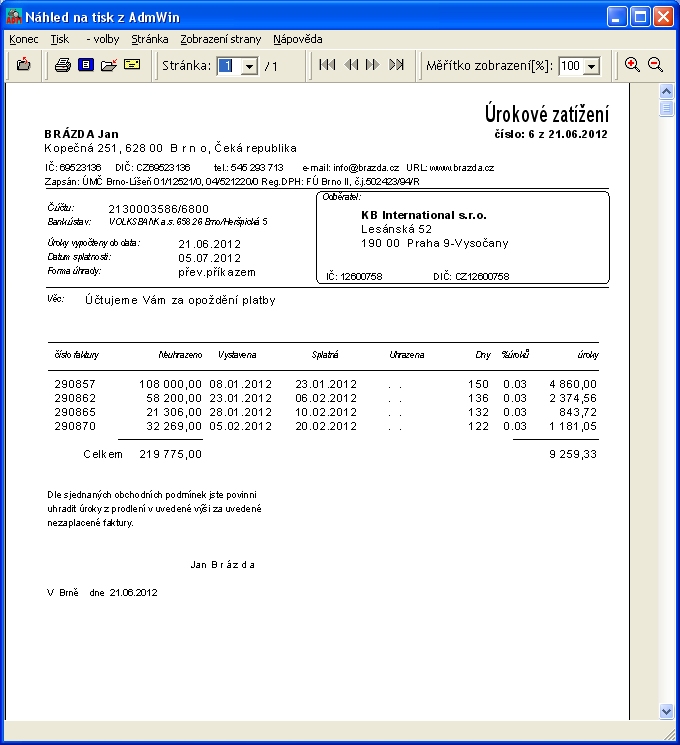Viewport: 680px width, 745px height.
Task: Click the heading 'Úrokové zatížení'
Action: coord(546,114)
